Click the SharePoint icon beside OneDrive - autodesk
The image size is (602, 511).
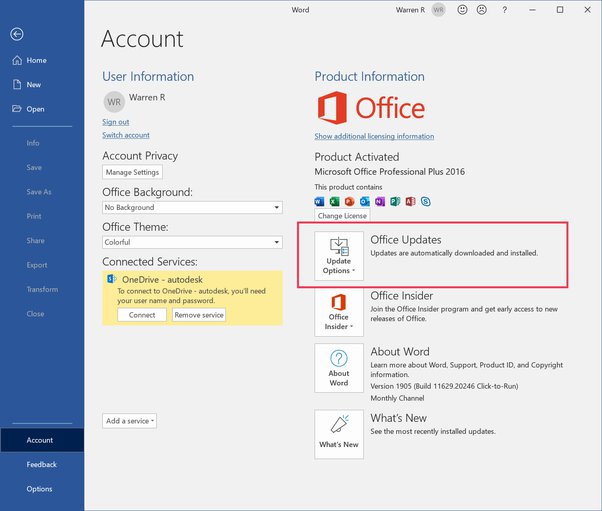point(111,279)
